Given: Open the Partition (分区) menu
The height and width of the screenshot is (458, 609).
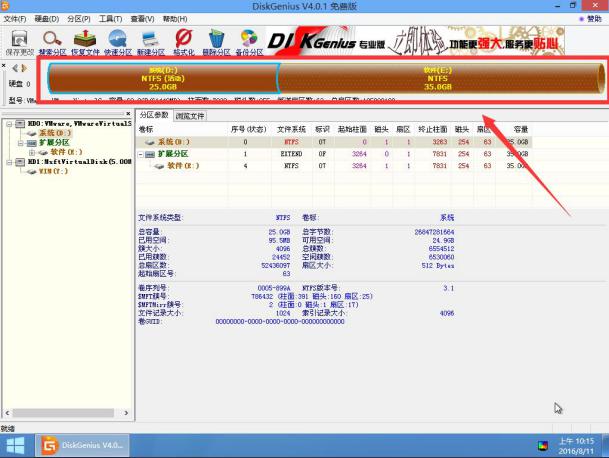Looking at the screenshot, I should pyautogui.click(x=79, y=19).
